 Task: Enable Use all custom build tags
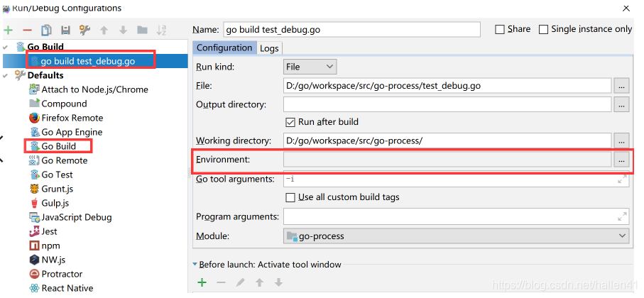point(290,197)
